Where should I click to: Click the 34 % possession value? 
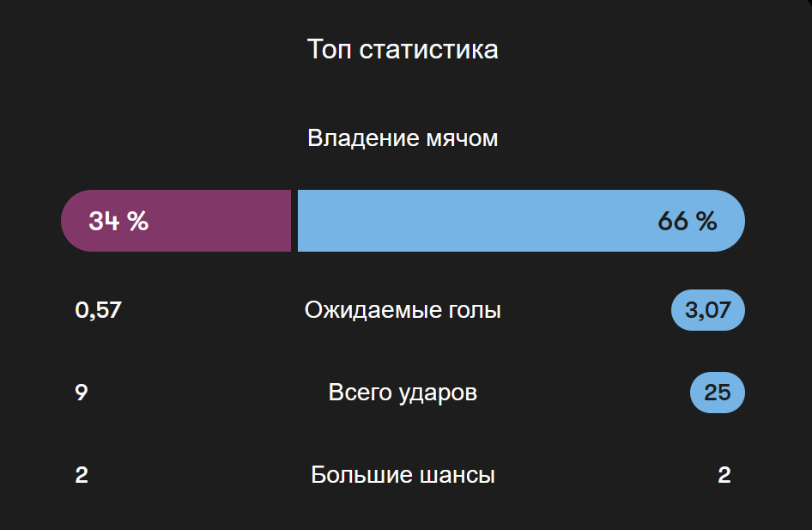(118, 222)
